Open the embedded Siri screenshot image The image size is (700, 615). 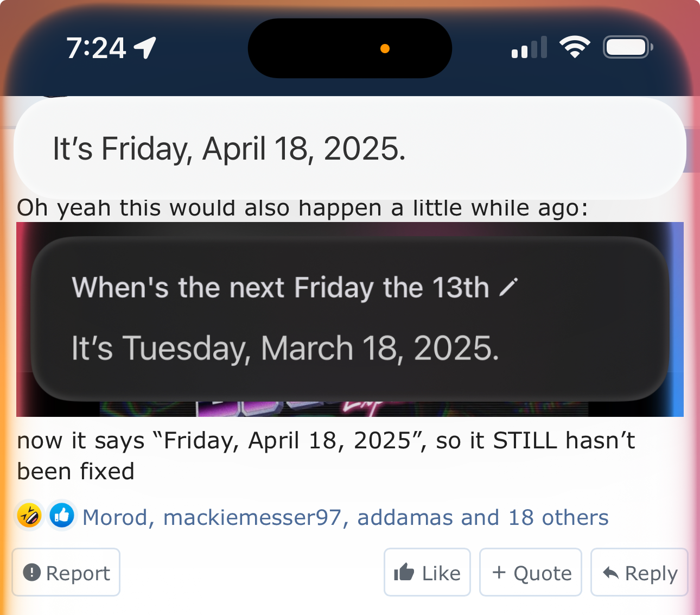(349, 319)
